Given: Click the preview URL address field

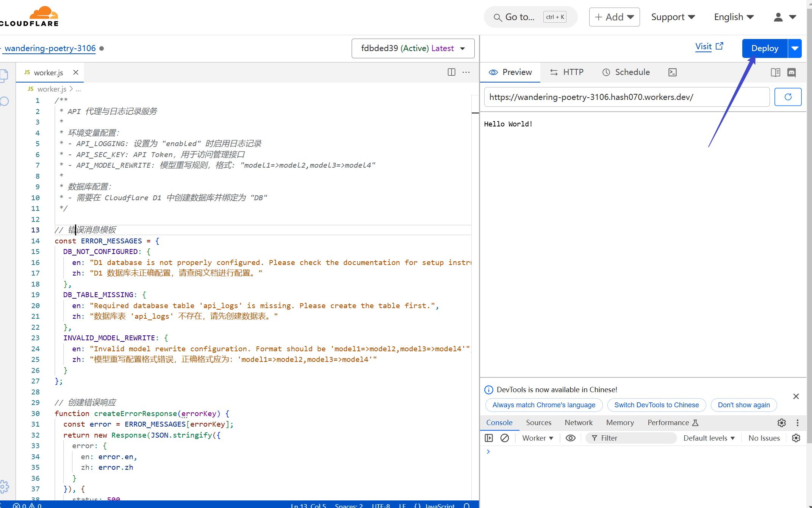Looking at the screenshot, I should tap(627, 97).
